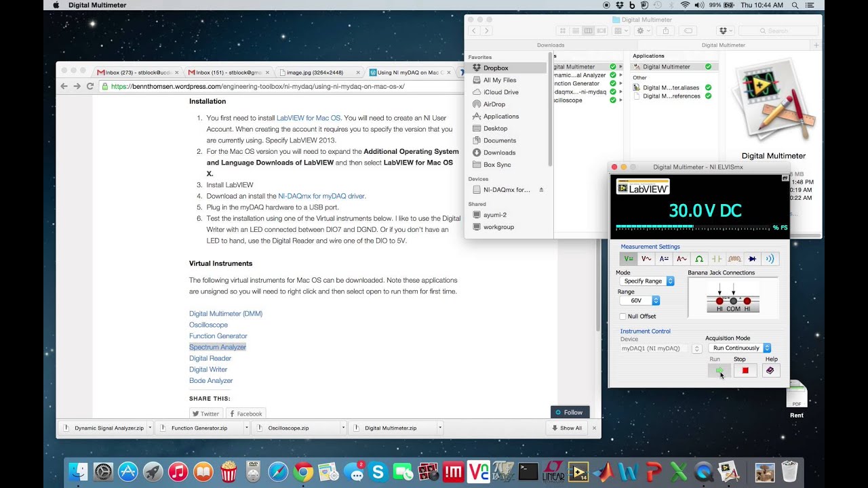Viewport: 868px width, 488px height.
Task: Click the green Run arrow button
Action: pyautogui.click(x=719, y=370)
